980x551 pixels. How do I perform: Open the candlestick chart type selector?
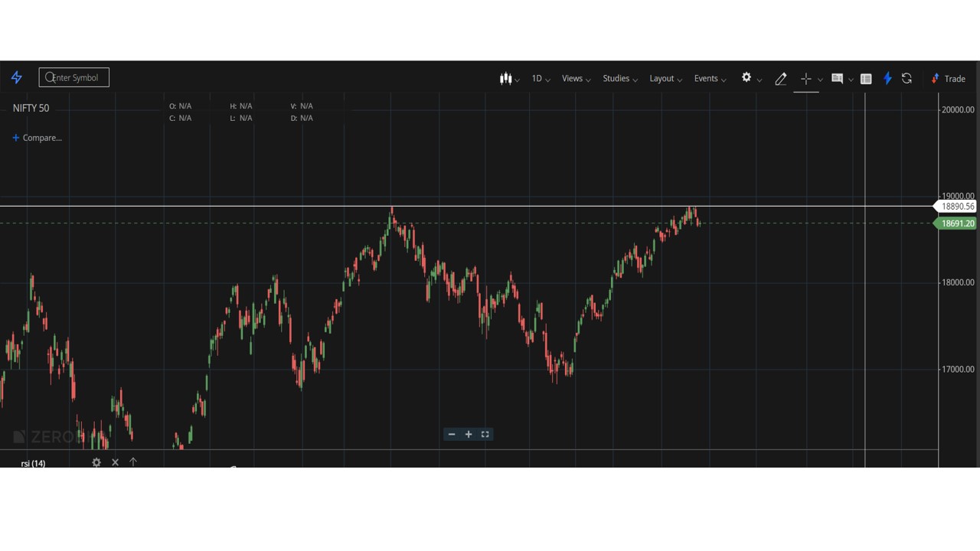[509, 78]
